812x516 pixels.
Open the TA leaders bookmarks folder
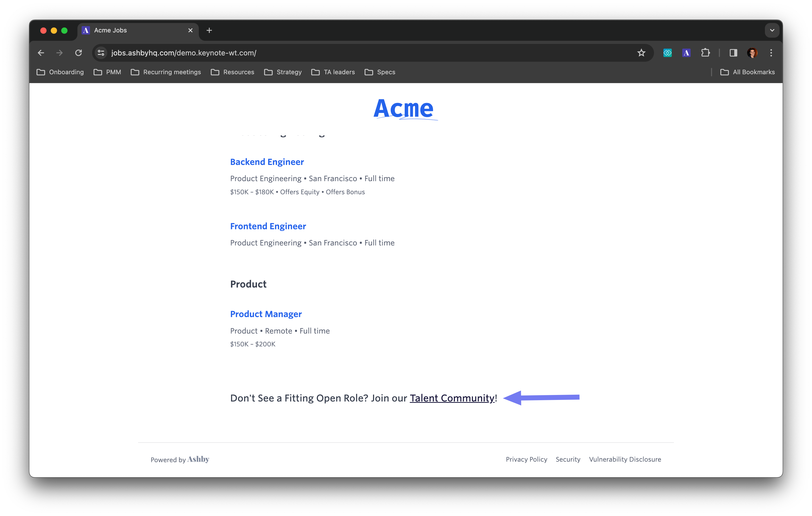tap(333, 72)
